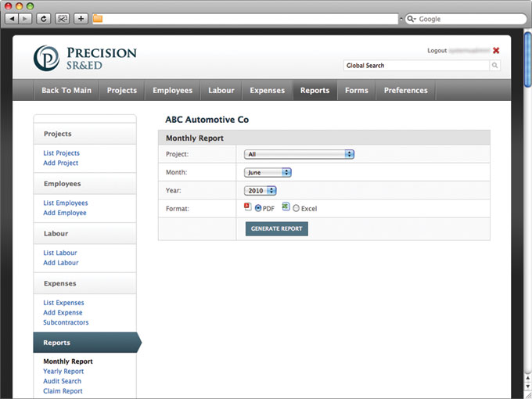Open the Yearly Report sidebar link
Viewport: 532px width, 399px height.
pyautogui.click(x=63, y=371)
